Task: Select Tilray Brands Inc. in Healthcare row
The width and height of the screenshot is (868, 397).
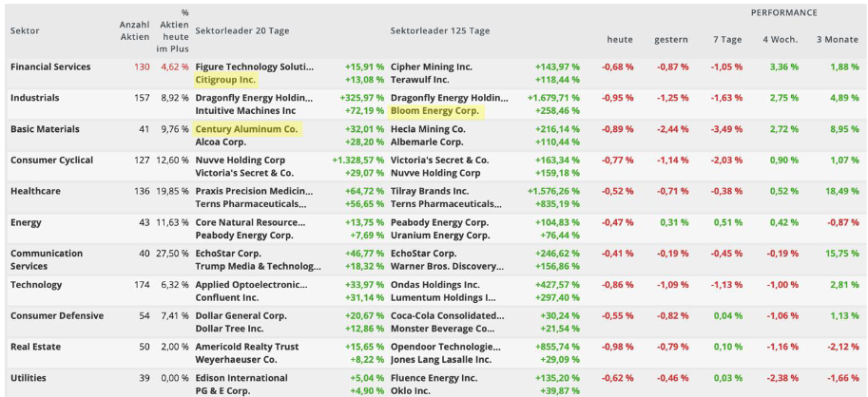Action: (x=430, y=191)
